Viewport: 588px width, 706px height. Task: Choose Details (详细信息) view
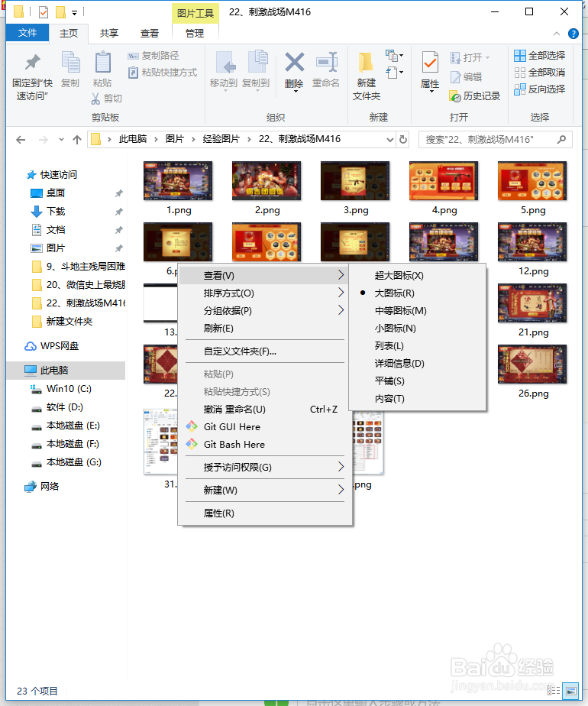(x=418, y=364)
